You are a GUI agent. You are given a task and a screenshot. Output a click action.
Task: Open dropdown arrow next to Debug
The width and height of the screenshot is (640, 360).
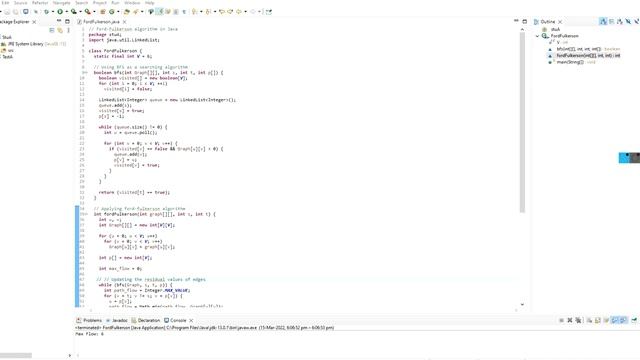click(x=53, y=12)
